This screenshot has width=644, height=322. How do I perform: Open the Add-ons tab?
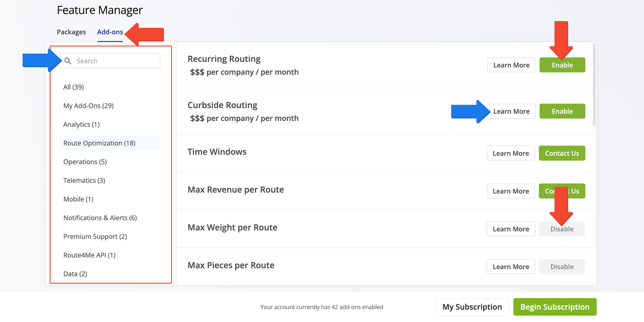(110, 32)
